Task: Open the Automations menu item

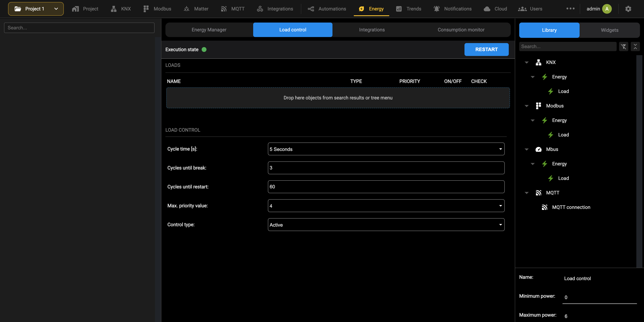Action: (x=327, y=9)
